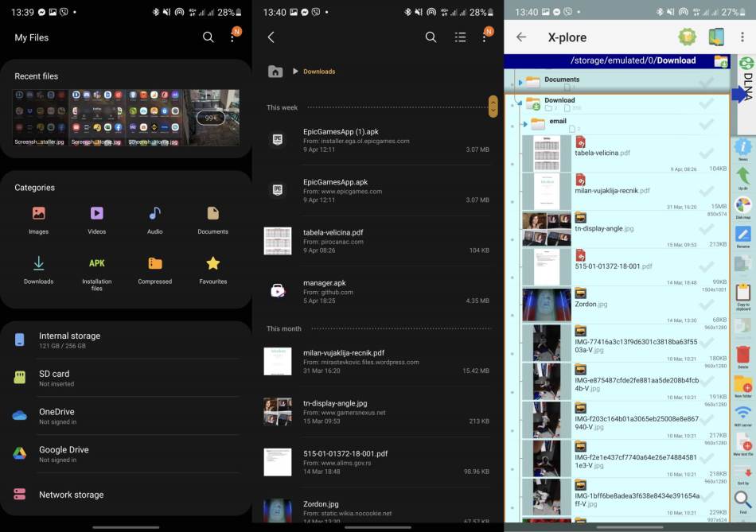Open X-plore three-dot menu

click(742, 37)
